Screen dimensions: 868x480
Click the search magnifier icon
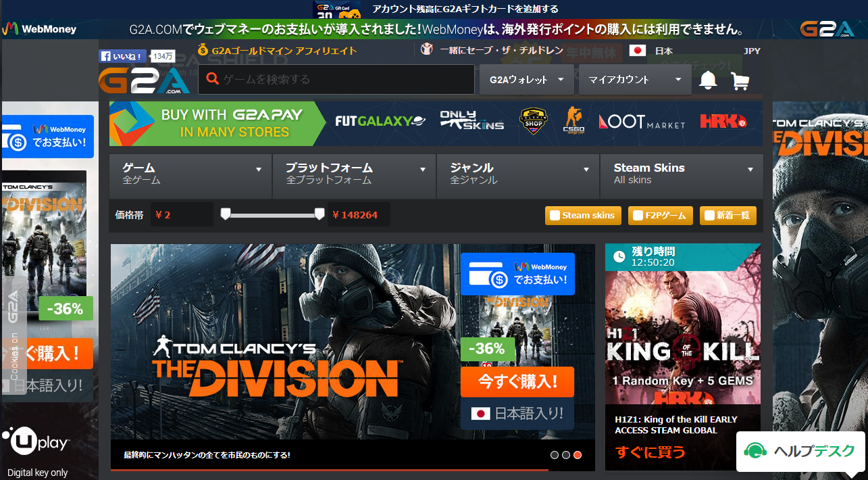click(213, 79)
